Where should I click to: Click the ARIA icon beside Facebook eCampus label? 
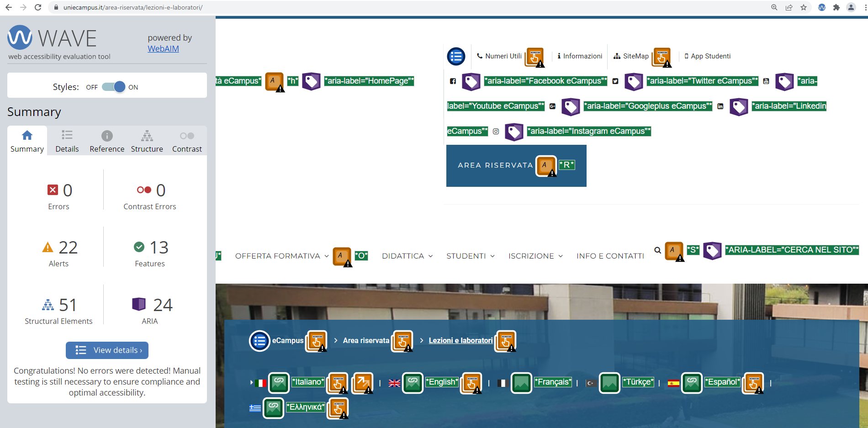[471, 81]
